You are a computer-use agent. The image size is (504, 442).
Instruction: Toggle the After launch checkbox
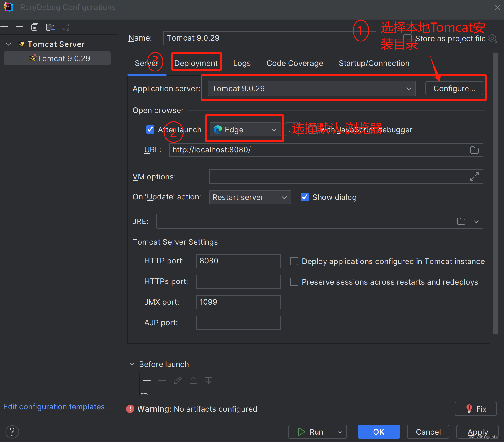(150, 129)
